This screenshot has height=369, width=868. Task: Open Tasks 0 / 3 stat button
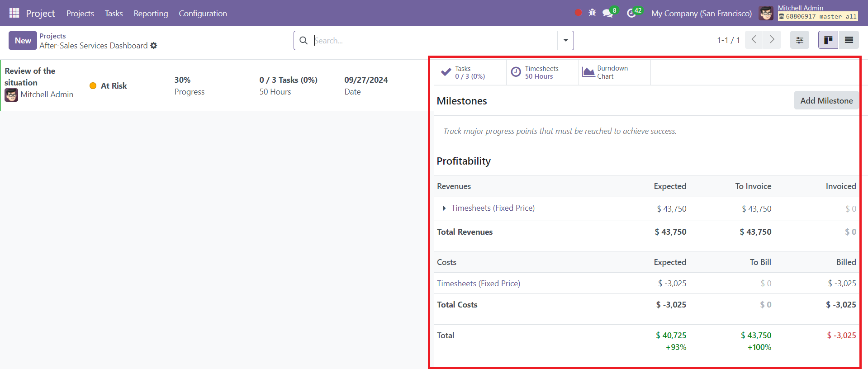point(470,72)
